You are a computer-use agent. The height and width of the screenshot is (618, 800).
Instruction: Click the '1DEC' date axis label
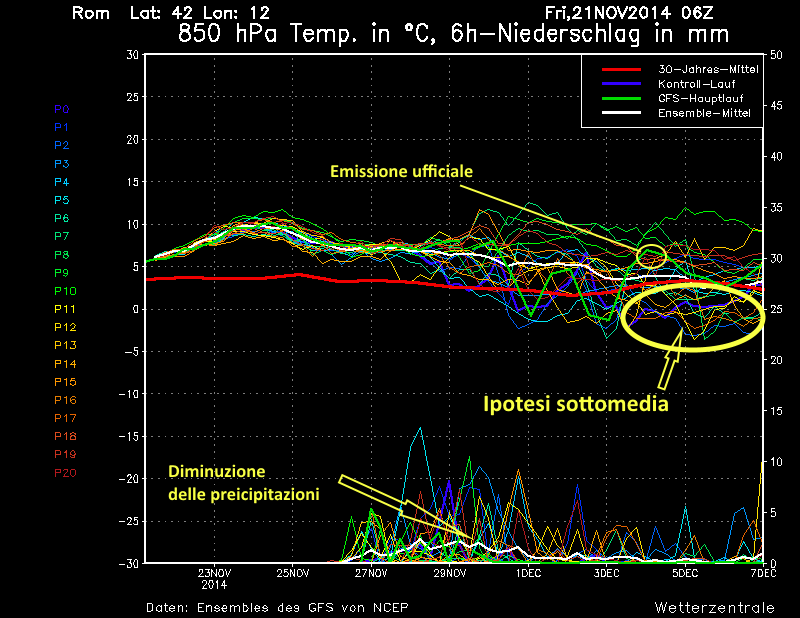click(x=528, y=574)
